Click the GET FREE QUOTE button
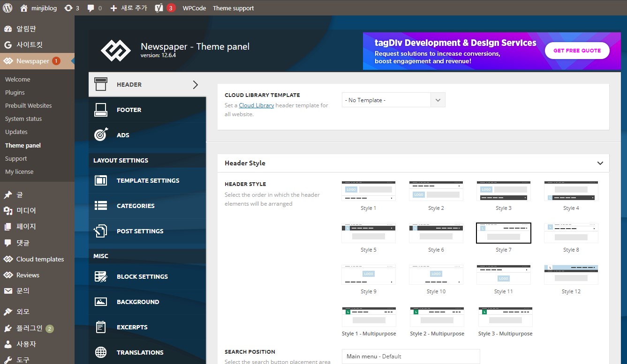This screenshot has height=364, width=627. point(577,51)
